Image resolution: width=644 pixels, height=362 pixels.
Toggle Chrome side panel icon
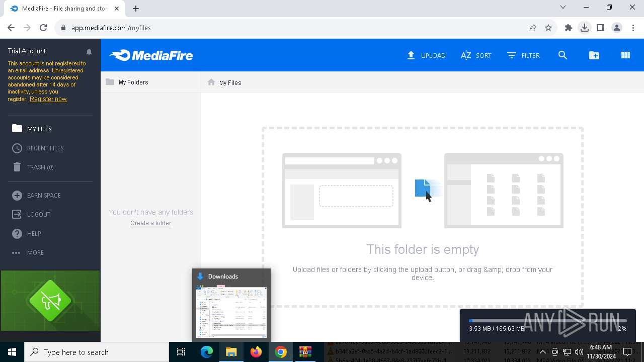(x=601, y=28)
